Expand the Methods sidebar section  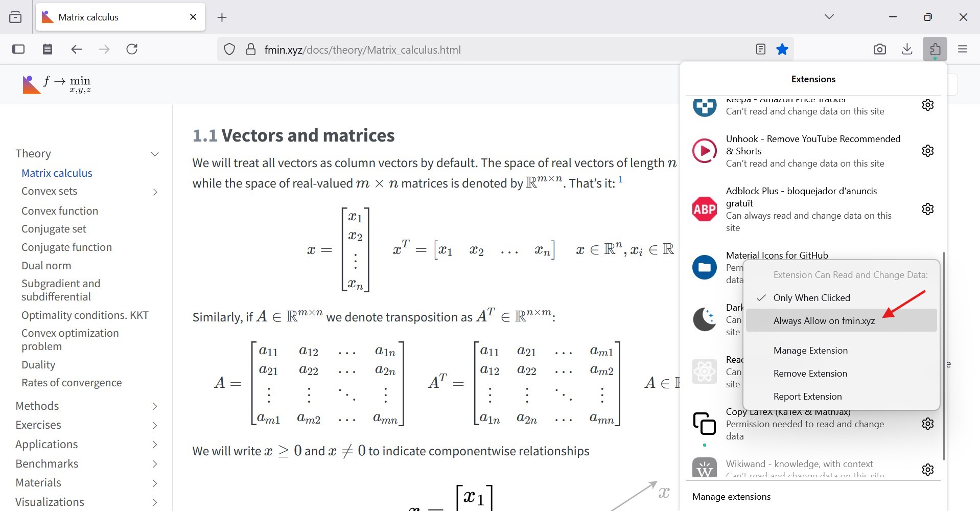point(155,407)
